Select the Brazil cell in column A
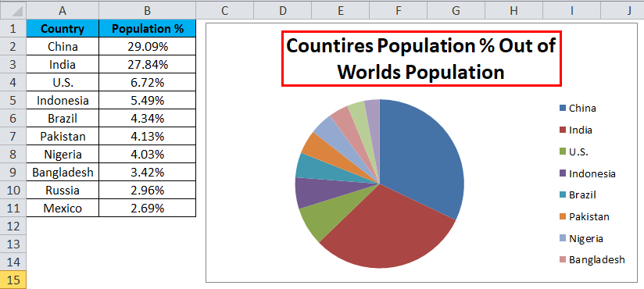This screenshot has width=644, height=289. (x=63, y=119)
